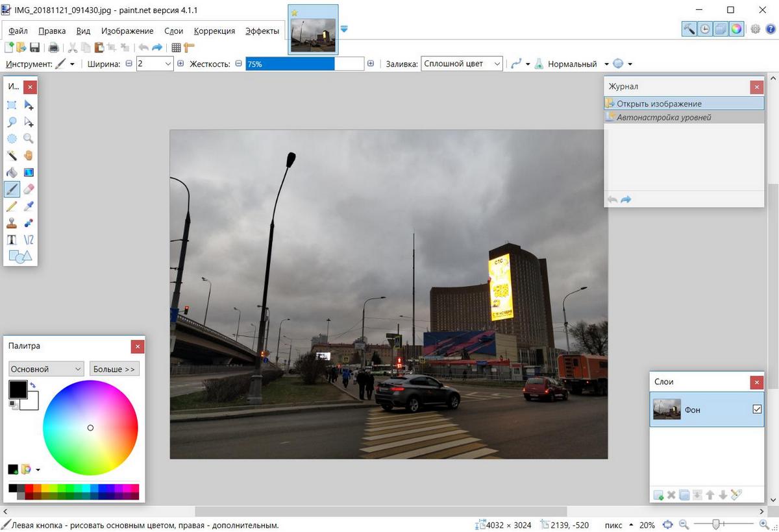This screenshot has width=779, height=532.
Task: Undo using the toolbar arrow icon
Action: [x=143, y=47]
